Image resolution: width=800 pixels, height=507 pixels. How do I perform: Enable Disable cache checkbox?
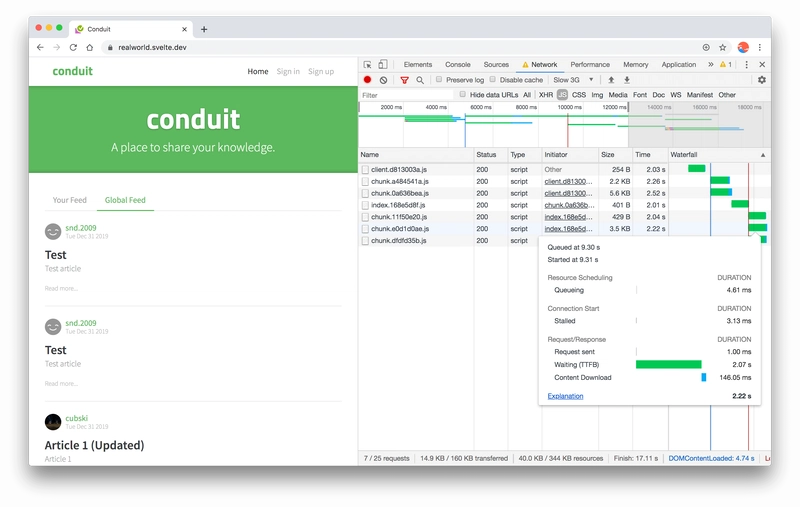[x=493, y=80]
